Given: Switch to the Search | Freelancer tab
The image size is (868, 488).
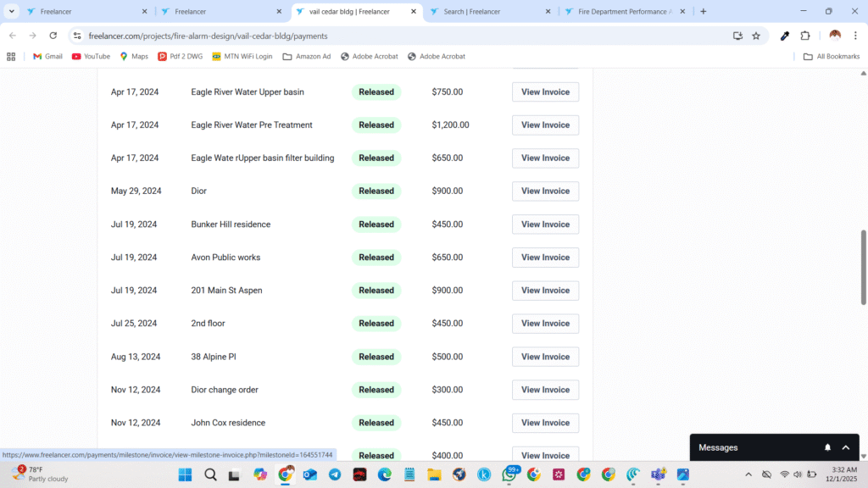Looking at the screenshot, I should 492,12.
